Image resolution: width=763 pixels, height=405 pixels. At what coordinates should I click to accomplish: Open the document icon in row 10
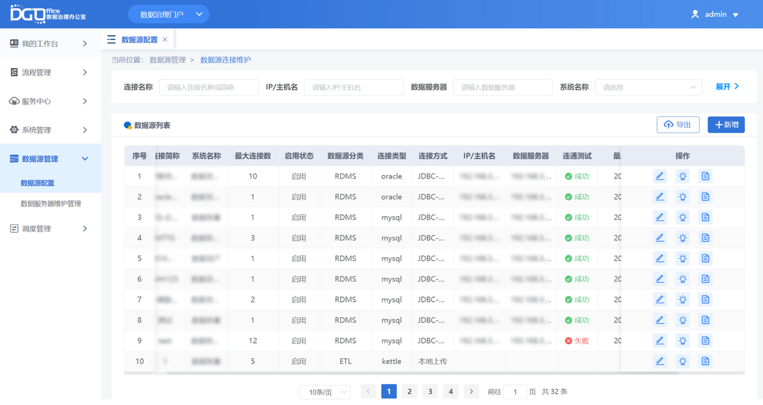click(706, 361)
